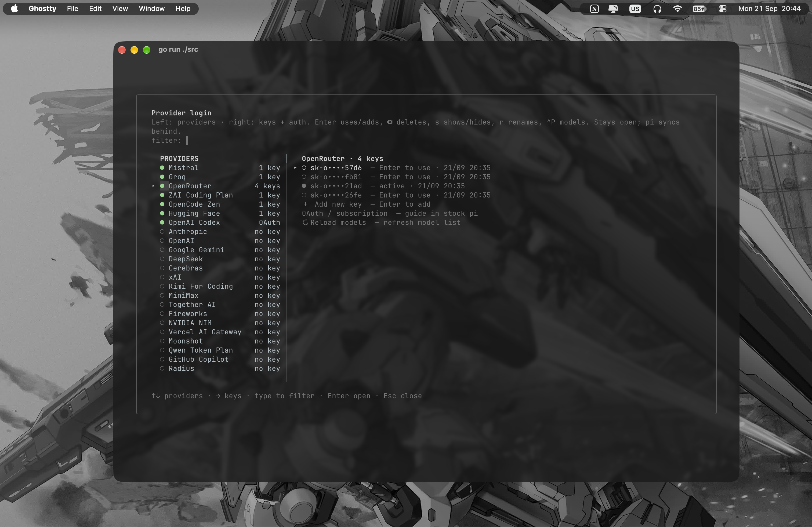This screenshot has width=812, height=527.
Task: Click the green status dot for Mistral
Action: pos(162,168)
